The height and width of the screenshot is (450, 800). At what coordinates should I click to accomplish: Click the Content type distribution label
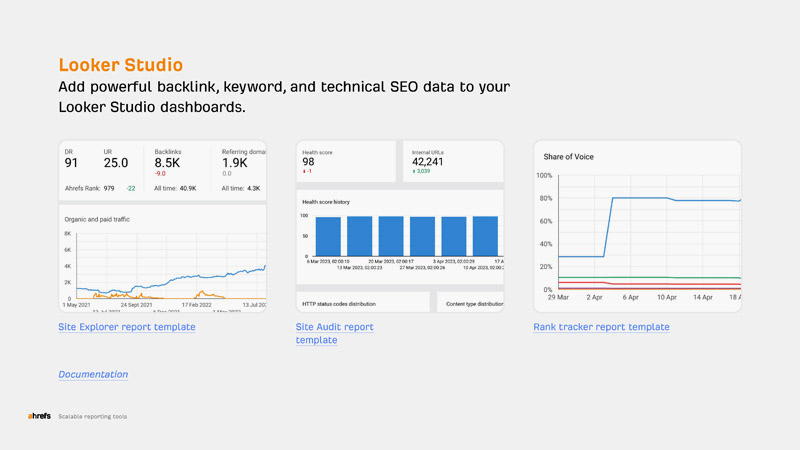pyautogui.click(x=474, y=304)
